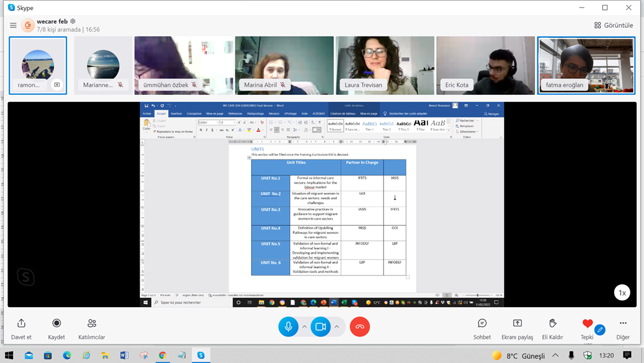Click the Davet et share icon
Image resolution: width=644 pixels, height=363 pixels.
(x=21, y=323)
